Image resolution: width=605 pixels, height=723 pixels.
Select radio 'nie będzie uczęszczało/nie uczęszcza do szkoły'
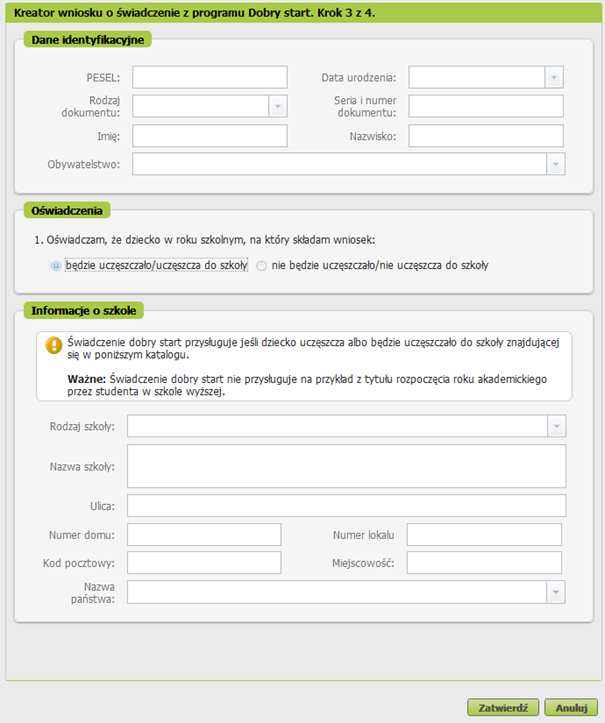[x=261, y=266]
